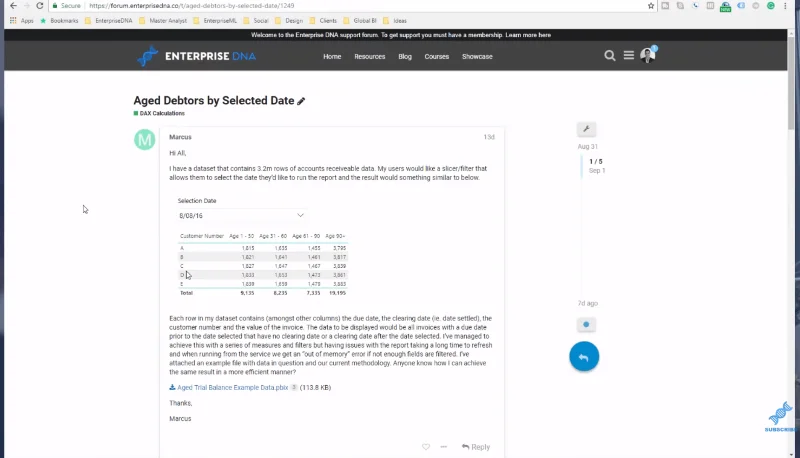Open the EnterpriseML bookmark folder
800x458 pixels.
coord(215,21)
